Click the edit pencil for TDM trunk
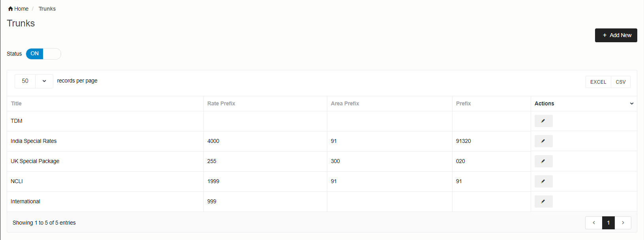This screenshot has width=644, height=240. coord(543,121)
